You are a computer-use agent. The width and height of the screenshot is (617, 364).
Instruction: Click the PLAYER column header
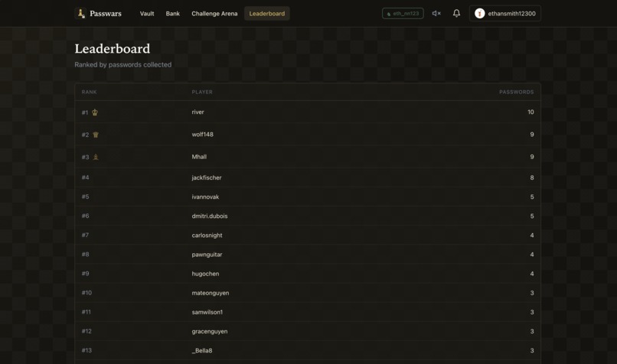pos(202,92)
